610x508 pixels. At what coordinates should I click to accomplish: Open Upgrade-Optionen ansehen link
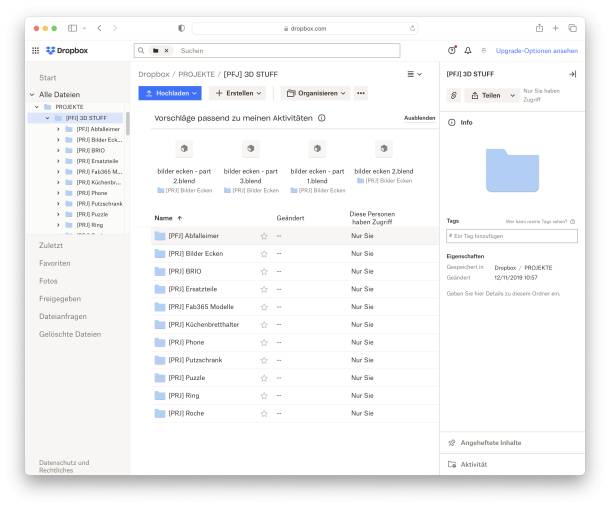coord(536,51)
